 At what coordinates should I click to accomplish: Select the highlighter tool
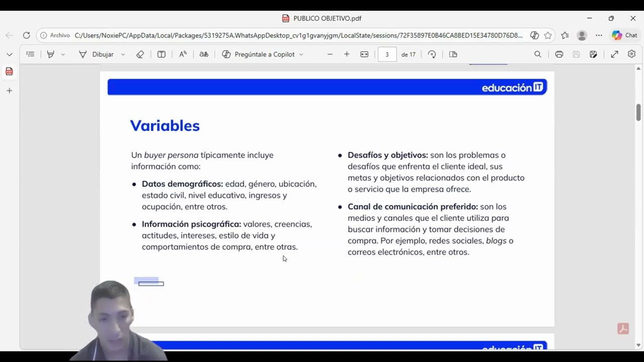pos(50,54)
